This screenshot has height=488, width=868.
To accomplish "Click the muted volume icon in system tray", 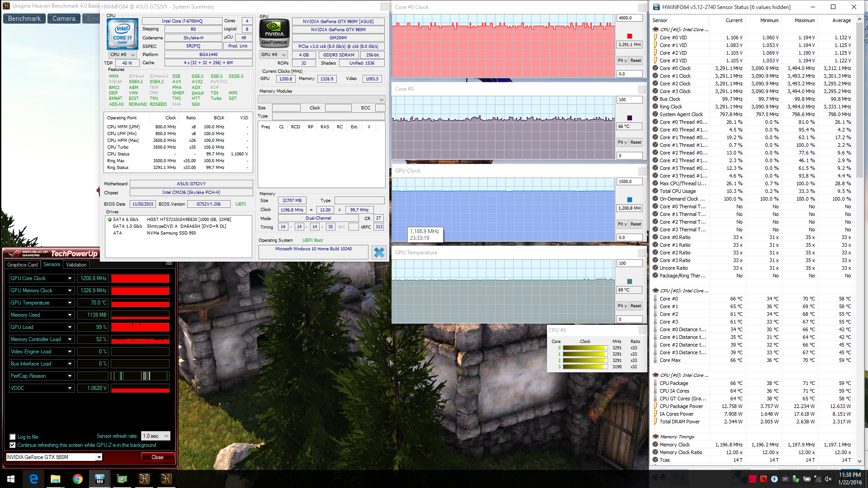I will [x=828, y=479].
